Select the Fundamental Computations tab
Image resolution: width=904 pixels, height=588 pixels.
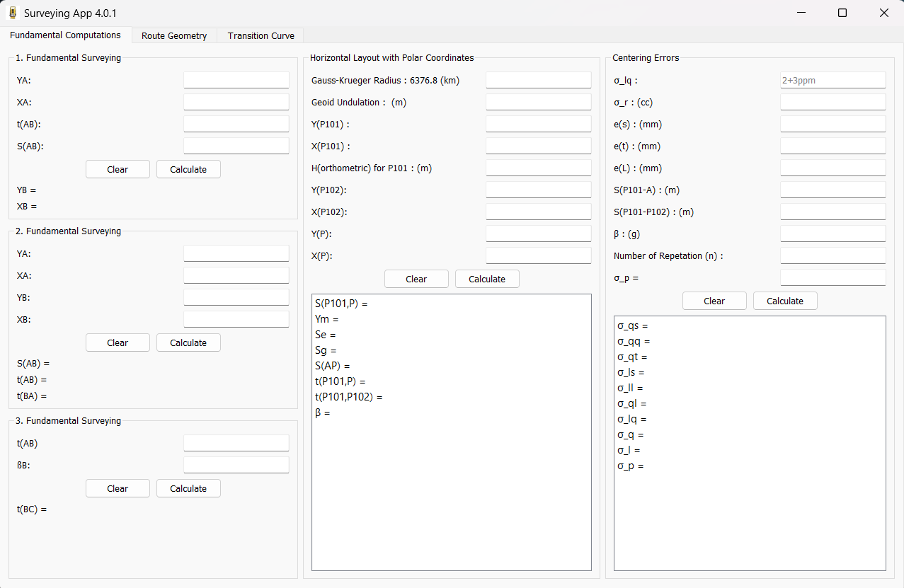(65, 35)
